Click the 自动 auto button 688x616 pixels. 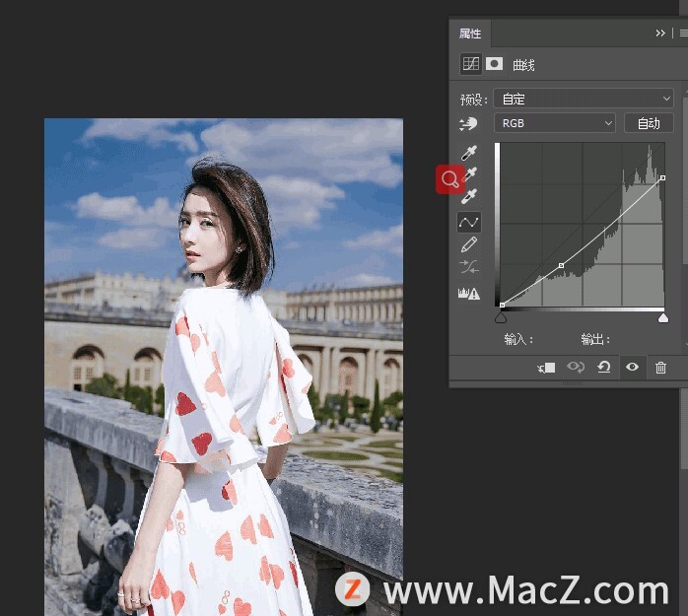point(649,123)
